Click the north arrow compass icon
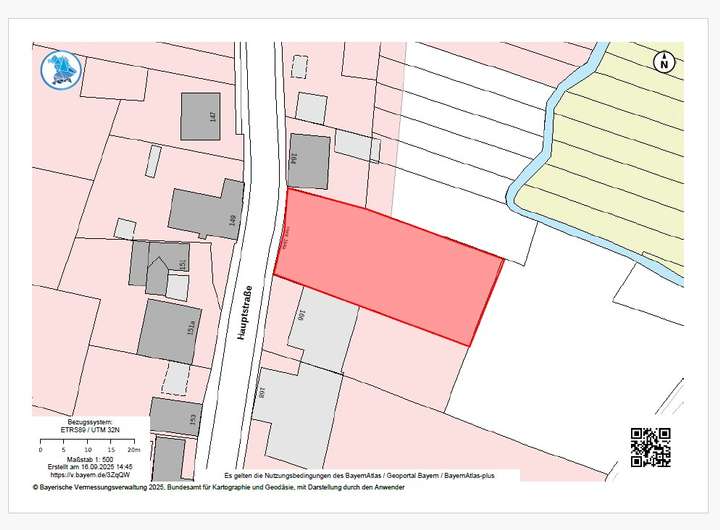The width and height of the screenshot is (720, 530). tap(662, 62)
